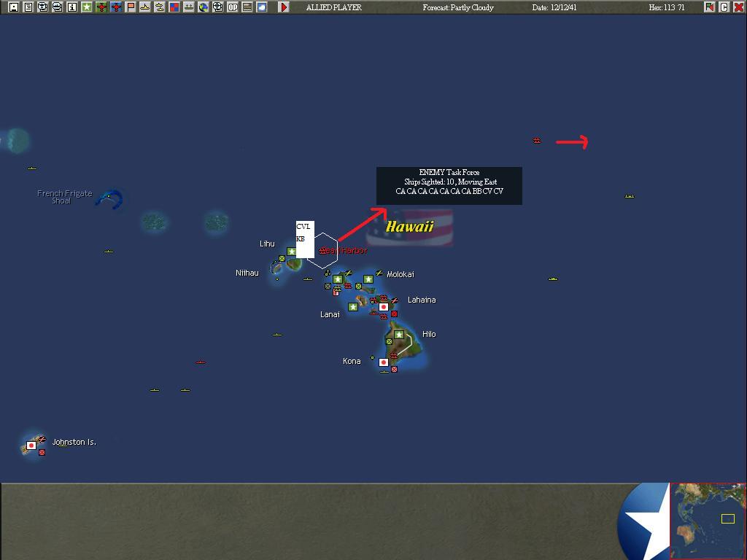Screen dimensions: 747x560
Task: Click the 'Johnston Is.' label
Action: 74,443
